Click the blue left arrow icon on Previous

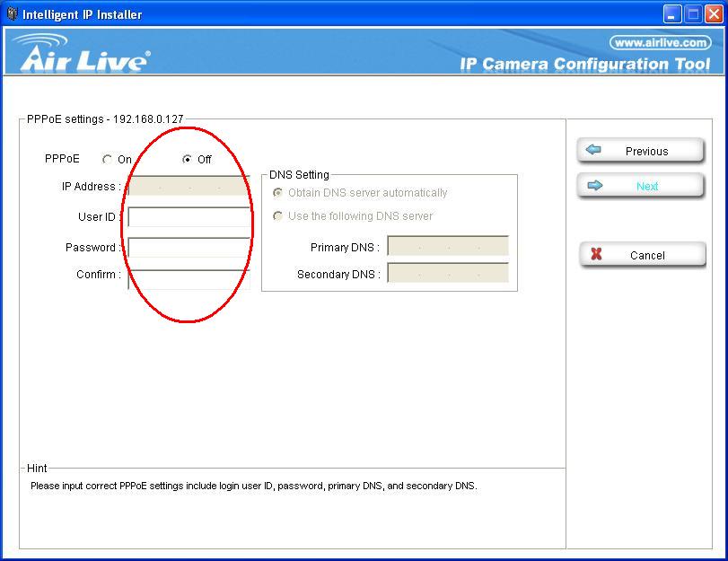tap(593, 151)
